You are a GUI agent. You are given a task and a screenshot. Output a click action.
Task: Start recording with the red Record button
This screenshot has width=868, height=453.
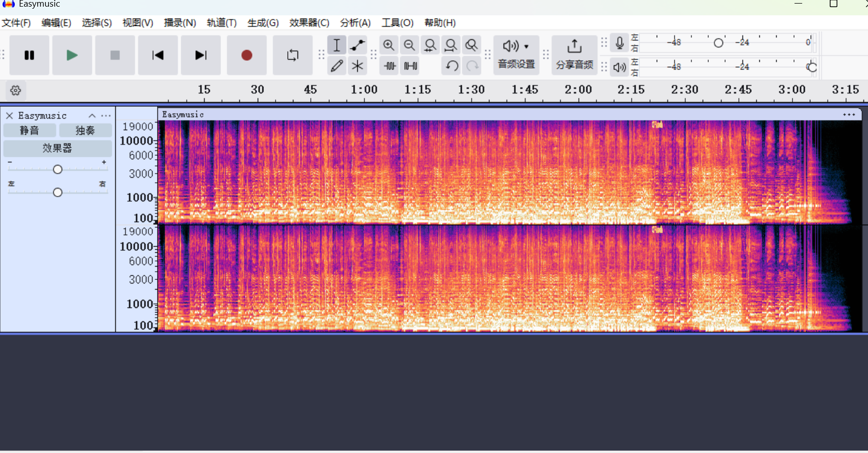[247, 55]
